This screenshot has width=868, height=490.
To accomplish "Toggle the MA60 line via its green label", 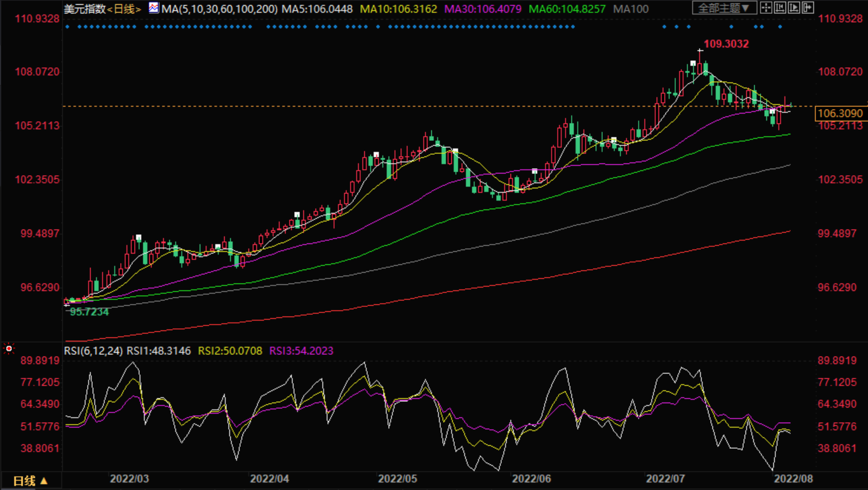I will [566, 9].
